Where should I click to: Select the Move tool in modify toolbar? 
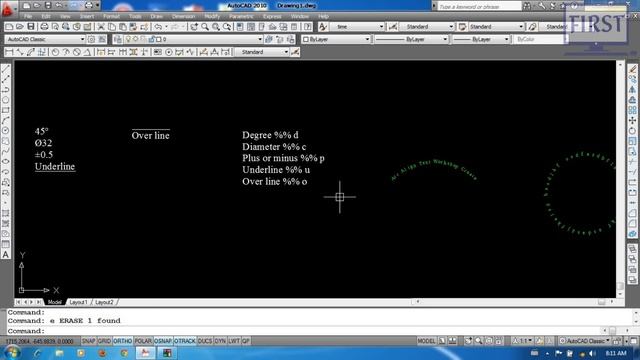632,120
